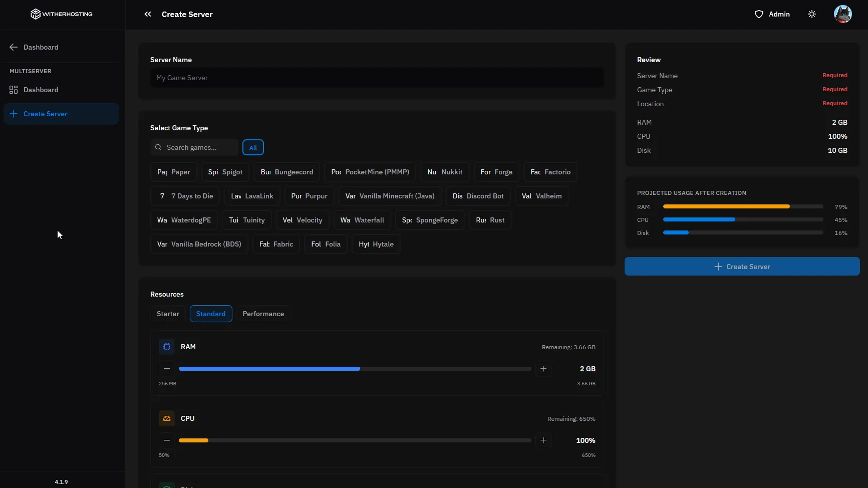Open user avatar profile menu
868x488 pixels.
pos(843,14)
